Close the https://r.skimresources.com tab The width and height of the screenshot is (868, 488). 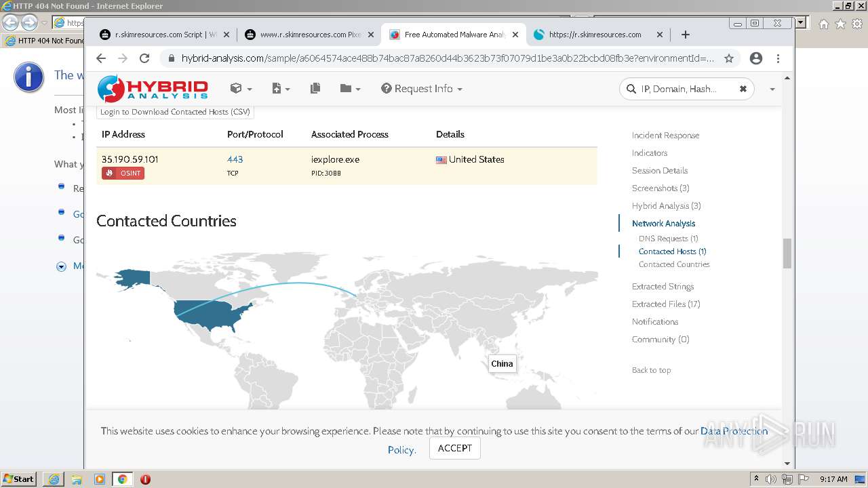pos(660,35)
